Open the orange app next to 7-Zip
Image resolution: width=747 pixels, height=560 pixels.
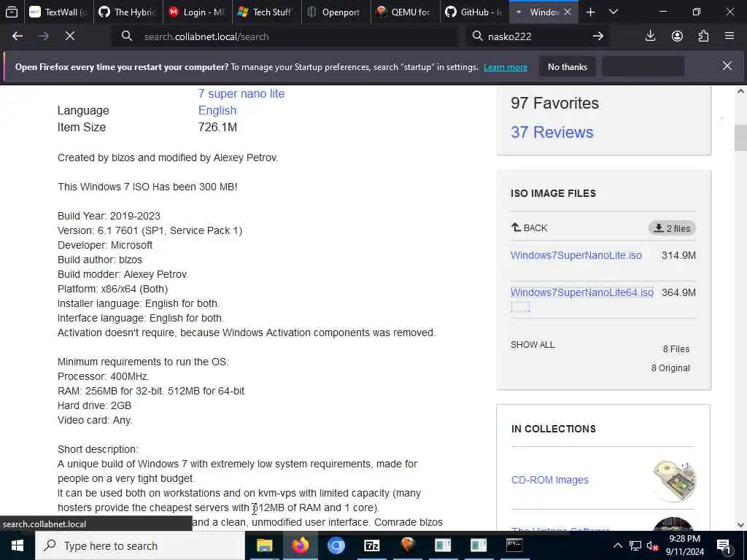tap(407, 545)
